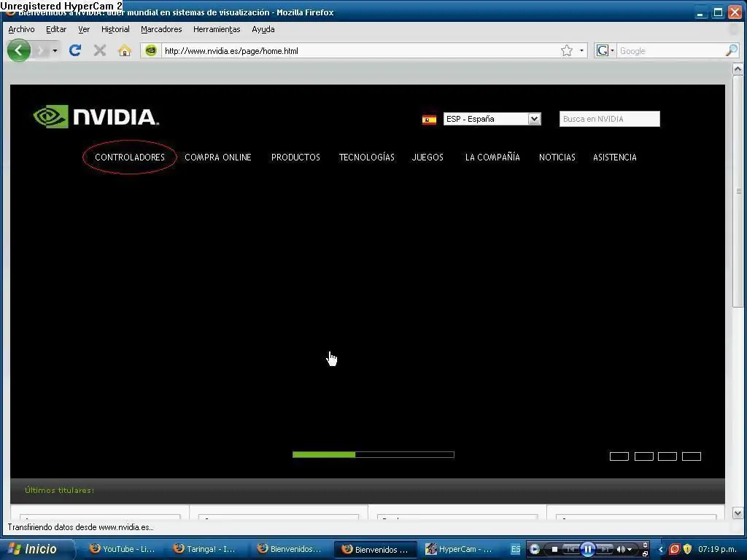Viewport: 747px width, 560px height.
Task: Click the NVIDIA logo
Action: tap(95, 116)
